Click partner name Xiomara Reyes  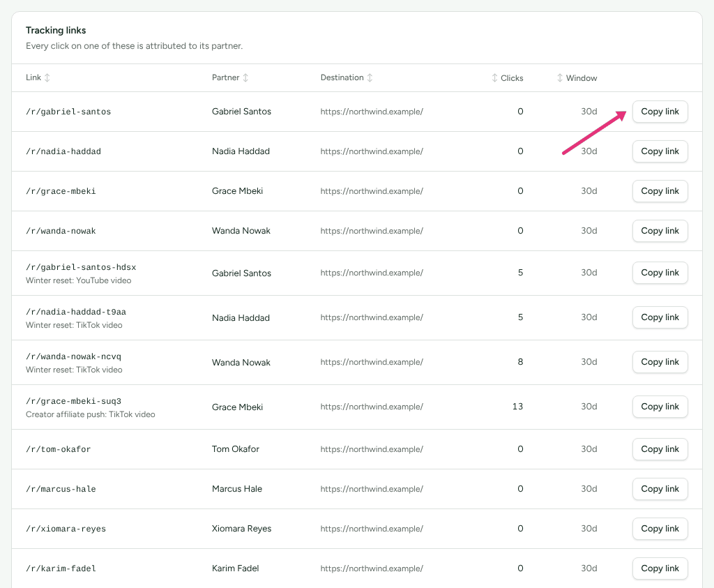241,529
